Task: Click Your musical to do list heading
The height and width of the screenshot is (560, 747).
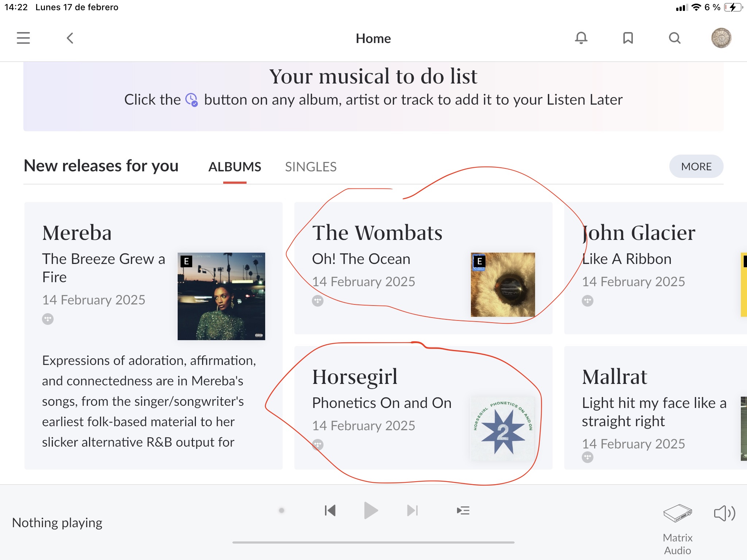Action: [373, 76]
